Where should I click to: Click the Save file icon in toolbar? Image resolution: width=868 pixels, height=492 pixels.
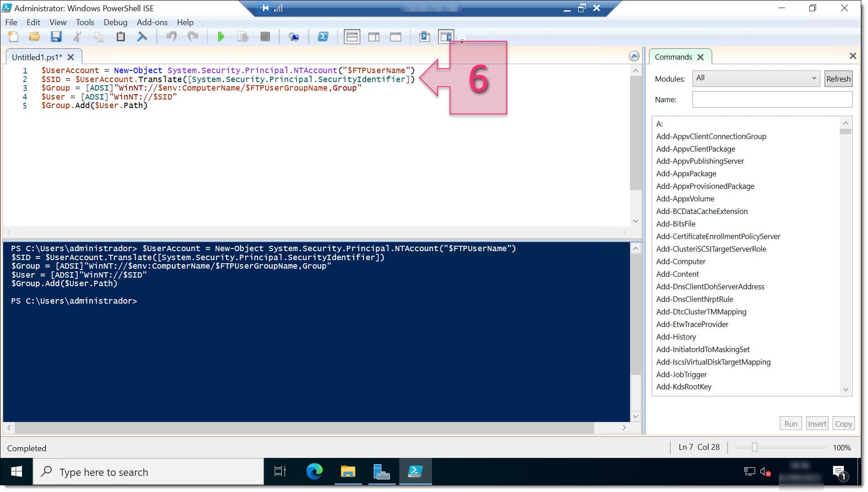pyautogui.click(x=56, y=36)
